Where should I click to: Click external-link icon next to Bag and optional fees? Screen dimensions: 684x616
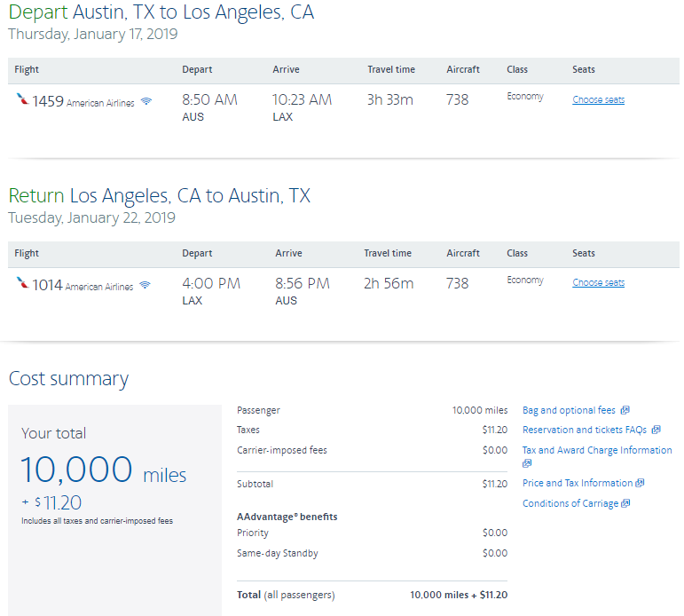tap(625, 410)
